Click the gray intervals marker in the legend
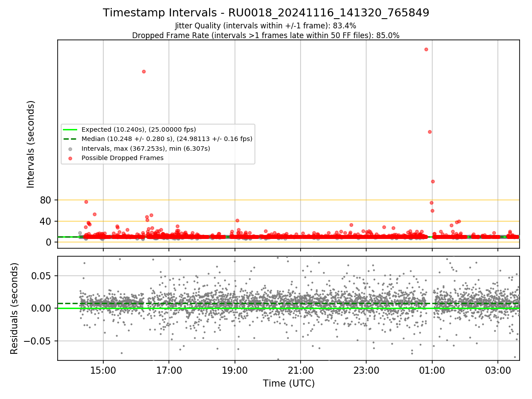The image size is (532, 399). (x=71, y=149)
